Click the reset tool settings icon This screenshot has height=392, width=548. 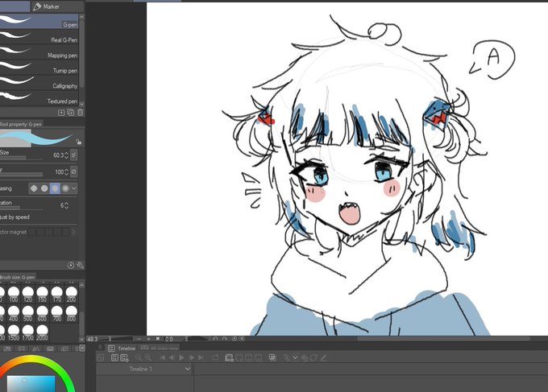71,266
